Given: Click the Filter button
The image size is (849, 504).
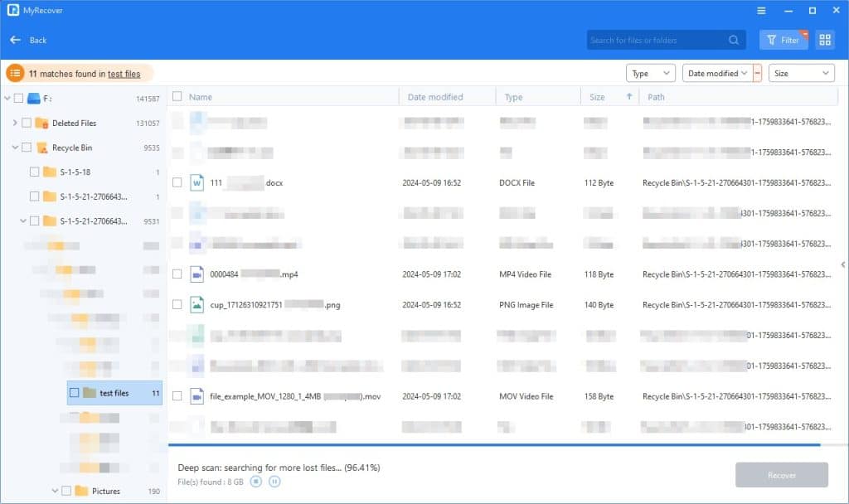Looking at the screenshot, I should coord(784,40).
